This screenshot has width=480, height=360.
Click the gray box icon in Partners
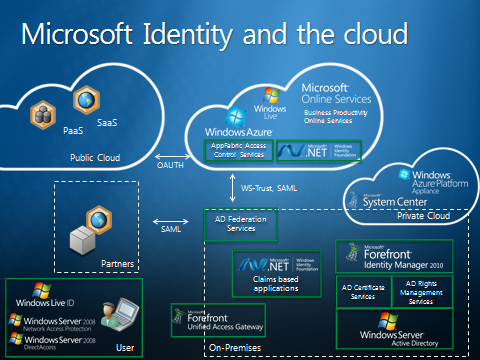(x=83, y=240)
